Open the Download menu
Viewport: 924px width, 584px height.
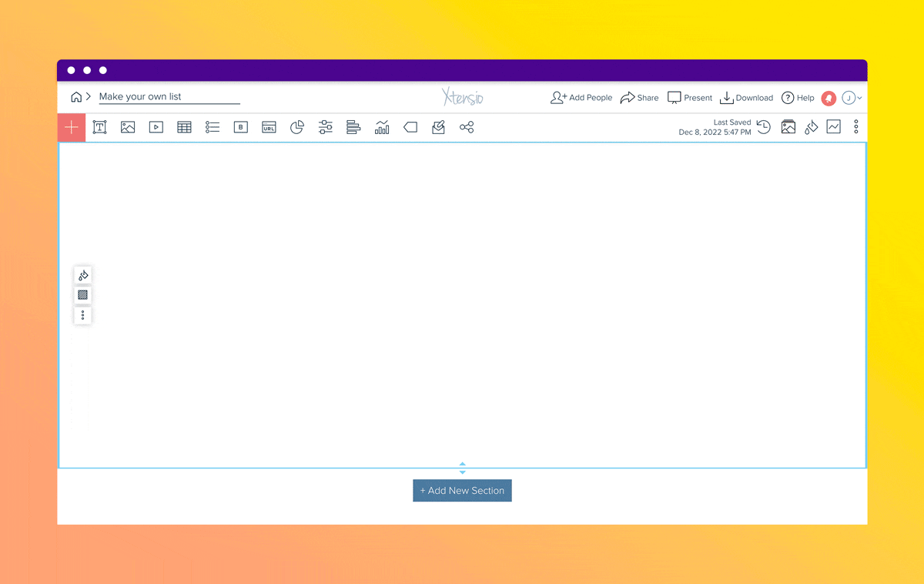(x=746, y=98)
